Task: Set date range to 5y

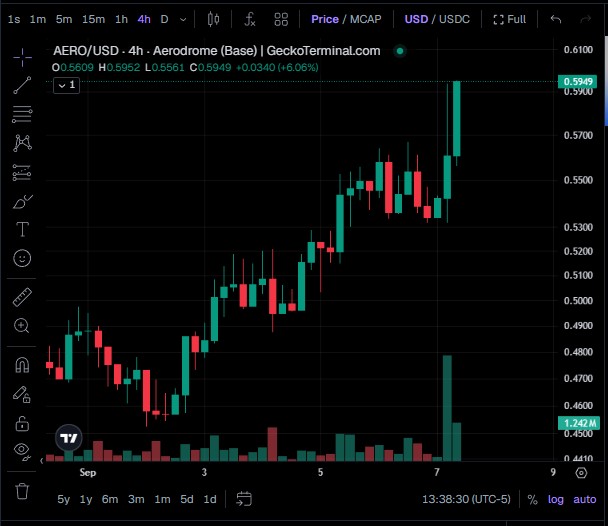Action: point(64,499)
